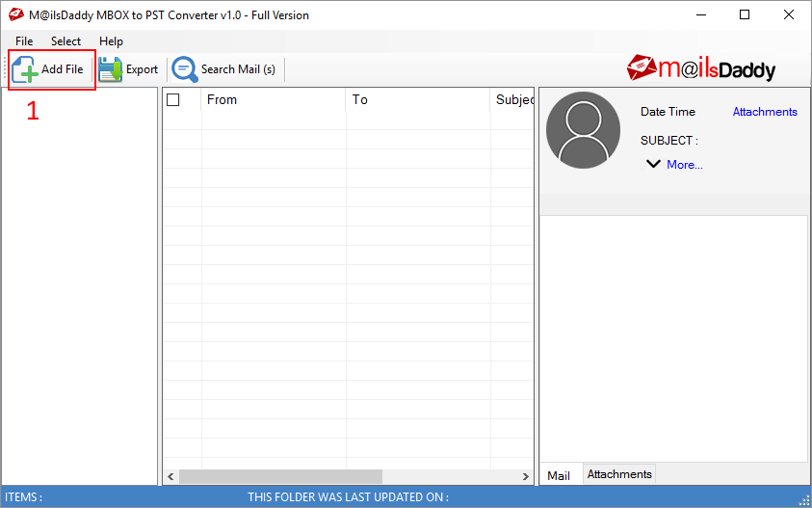Tick the select-all checkbox in header

point(173,100)
